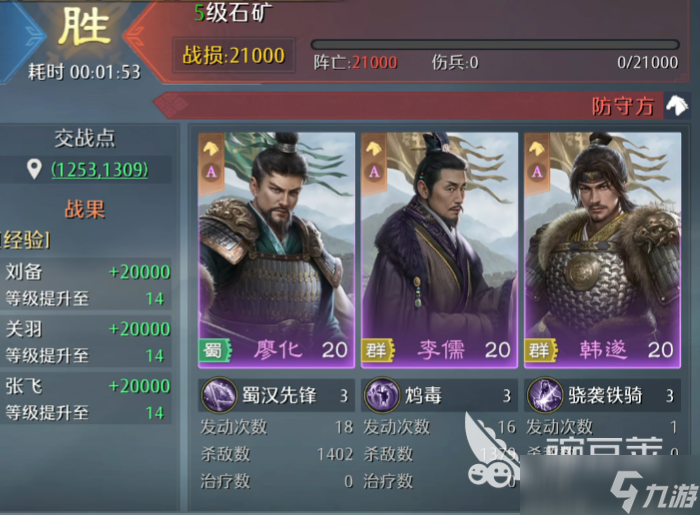This screenshot has height=515, width=700.
Task: Click the white horse icon beside 防守方
Action: [x=677, y=106]
